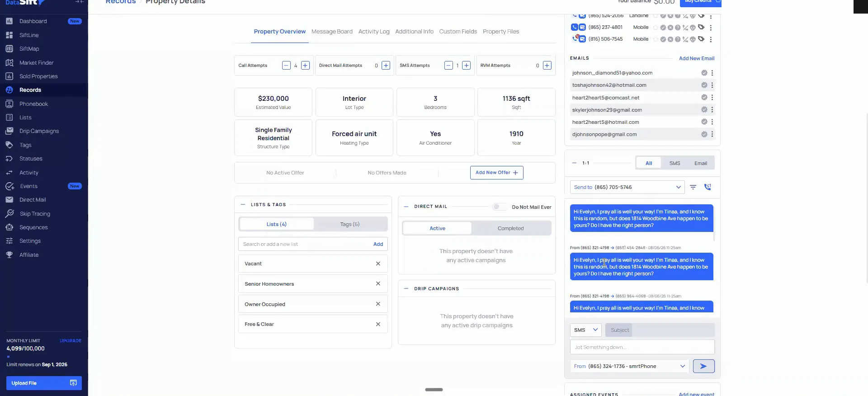Viewport: 868px width, 396px height.
Task: Open Market Finder from the sidebar
Action: [x=36, y=63]
